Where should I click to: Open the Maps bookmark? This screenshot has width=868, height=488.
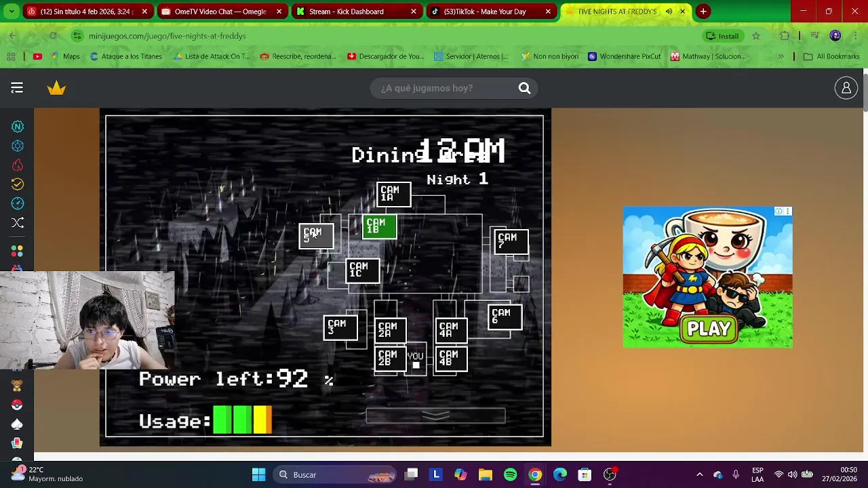tap(65, 56)
